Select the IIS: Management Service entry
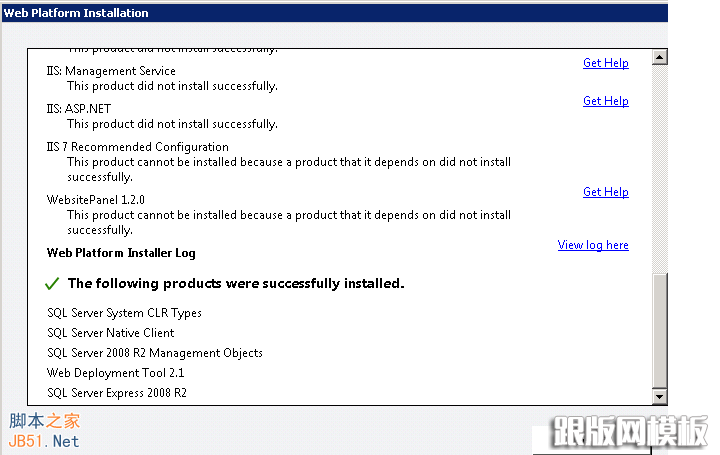Viewport: 720px width, 455px height. (x=111, y=71)
